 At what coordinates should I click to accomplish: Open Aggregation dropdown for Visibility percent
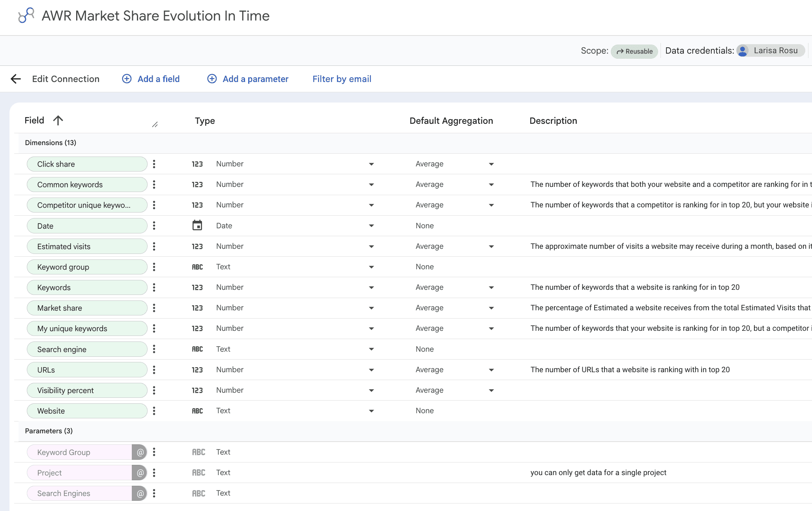(491, 390)
